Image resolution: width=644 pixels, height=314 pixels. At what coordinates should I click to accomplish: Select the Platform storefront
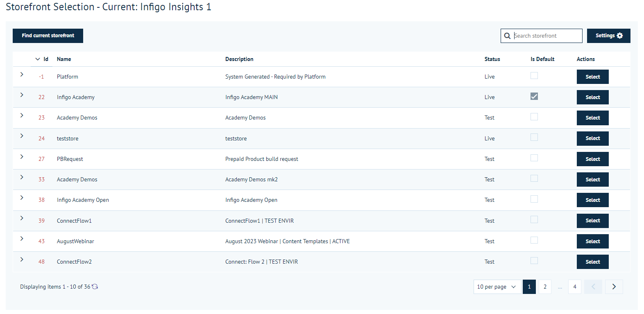coord(593,77)
